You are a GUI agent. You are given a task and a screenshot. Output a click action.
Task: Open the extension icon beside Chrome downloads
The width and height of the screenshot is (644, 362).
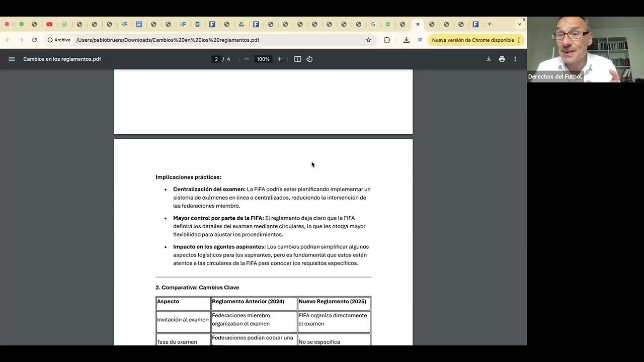point(420,40)
